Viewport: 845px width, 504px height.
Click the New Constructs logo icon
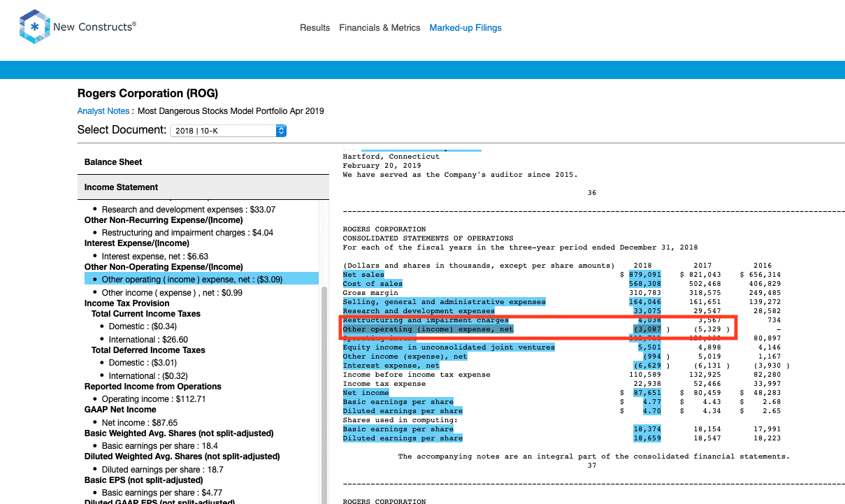click(x=34, y=27)
